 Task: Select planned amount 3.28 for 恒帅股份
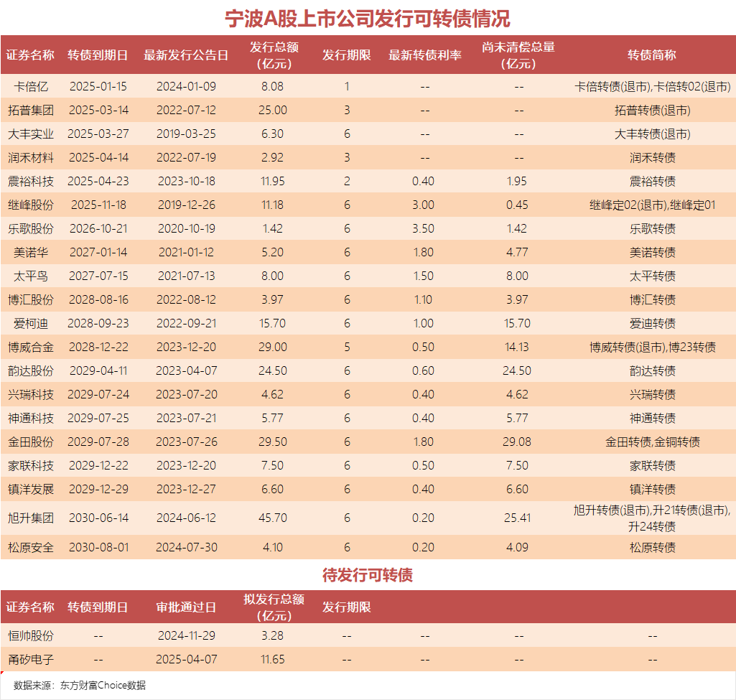click(x=273, y=635)
